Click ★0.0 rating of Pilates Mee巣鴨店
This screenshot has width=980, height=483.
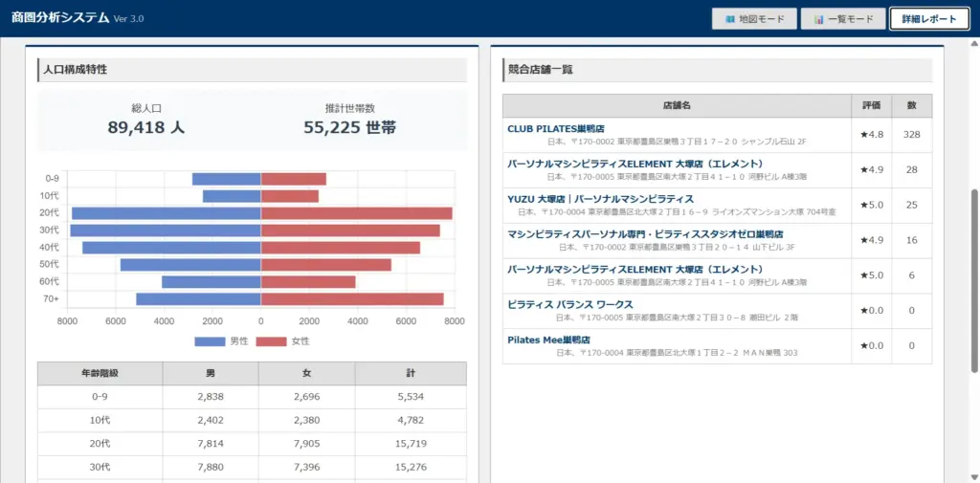(871, 346)
